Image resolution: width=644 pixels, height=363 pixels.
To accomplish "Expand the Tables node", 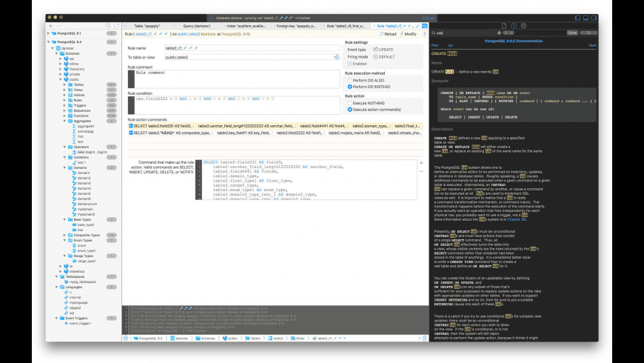I will click(64, 84).
